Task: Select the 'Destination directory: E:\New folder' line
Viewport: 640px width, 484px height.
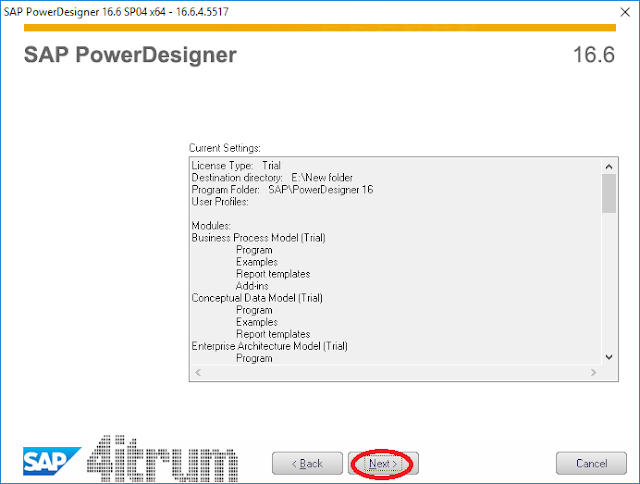Action: (272, 178)
